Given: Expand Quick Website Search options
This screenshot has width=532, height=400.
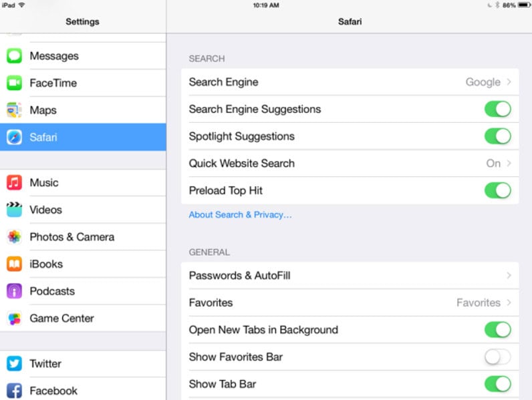Looking at the screenshot, I should tap(350, 164).
